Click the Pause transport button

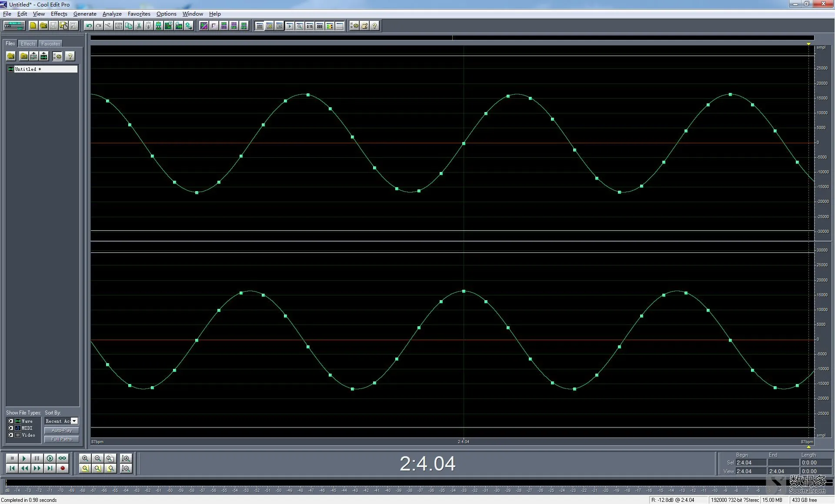pos(37,458)
